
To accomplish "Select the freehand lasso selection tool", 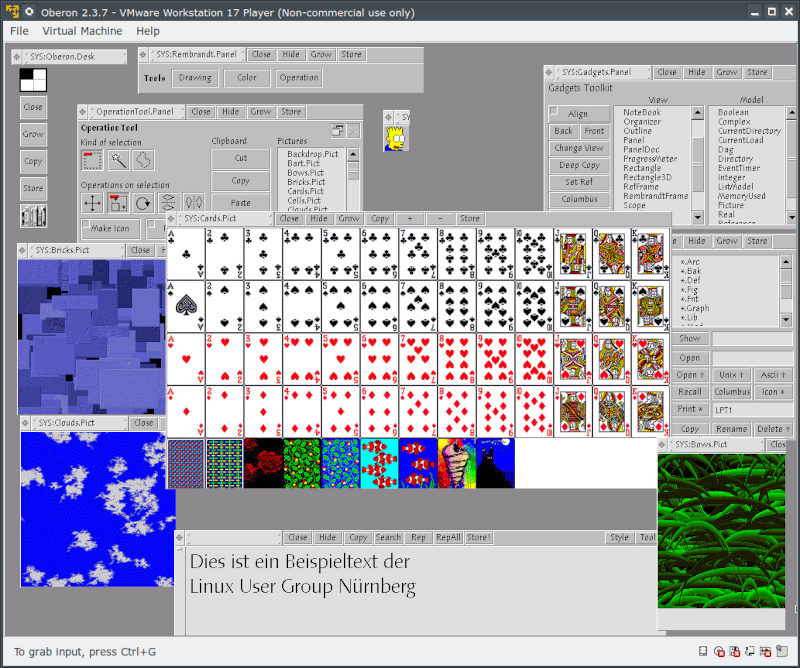I will point(143,160).
